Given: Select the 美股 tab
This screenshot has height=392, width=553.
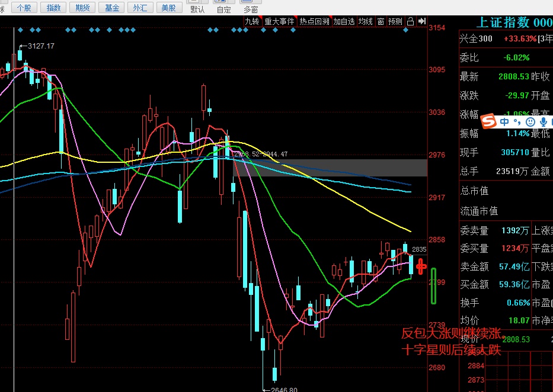Looking at the screenshot, I should pyautogui.click(x=169, y=7).
